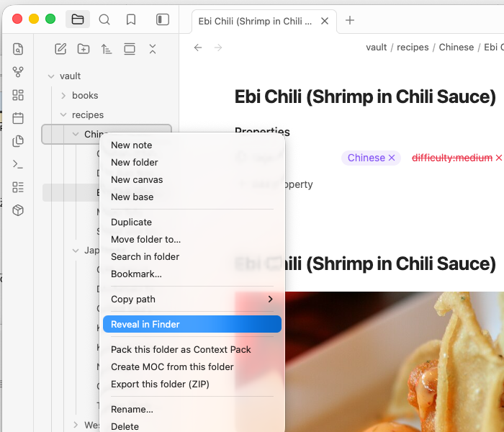Open search via magnifier icon
The width and height of the screenshot is (504, 432).
(x=104, y=19)
